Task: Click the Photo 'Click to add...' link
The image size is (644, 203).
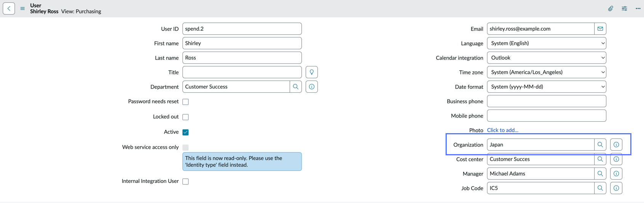Action: (x=503, y=130)
